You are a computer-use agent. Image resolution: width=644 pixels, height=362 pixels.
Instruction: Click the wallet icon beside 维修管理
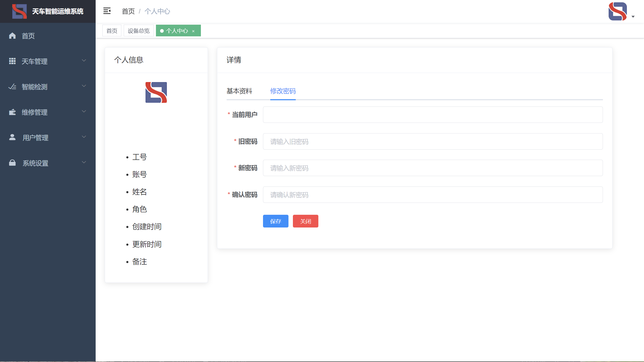[12, 112]
